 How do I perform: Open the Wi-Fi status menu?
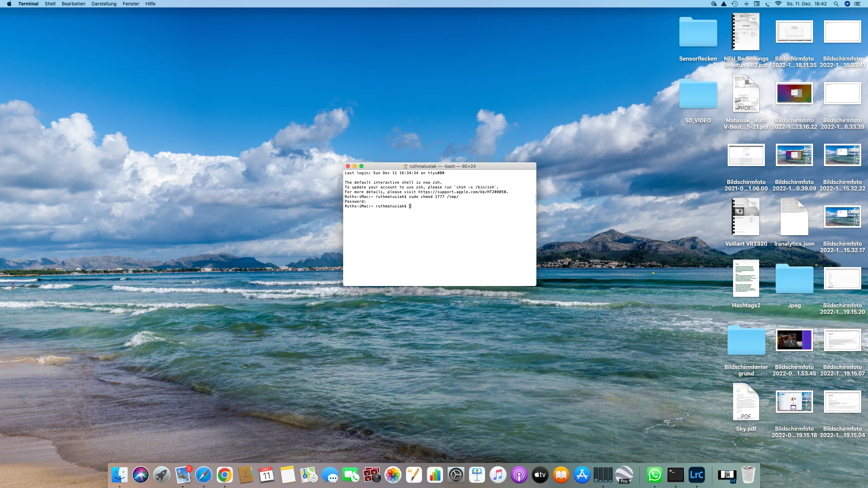[778, 4]
